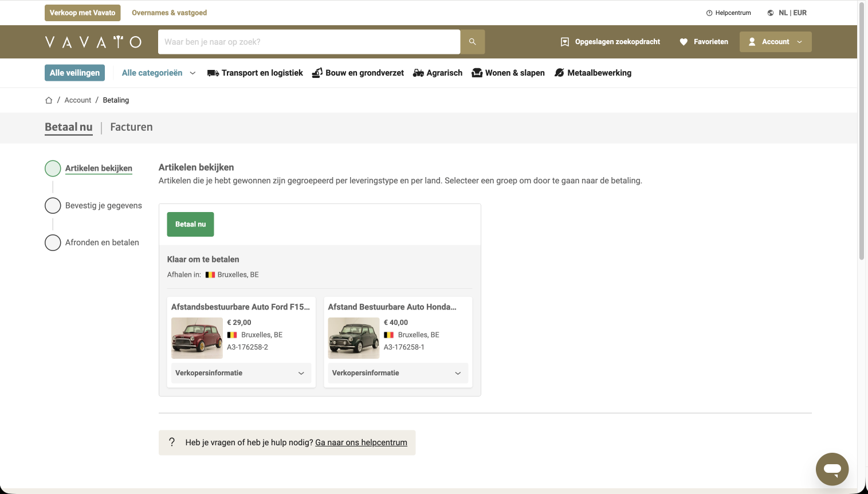The height and width of the screenshot is (494, 868).
Task: Open the Account dropdown menu
Action: pyautogui.click(x=775, y=42)
